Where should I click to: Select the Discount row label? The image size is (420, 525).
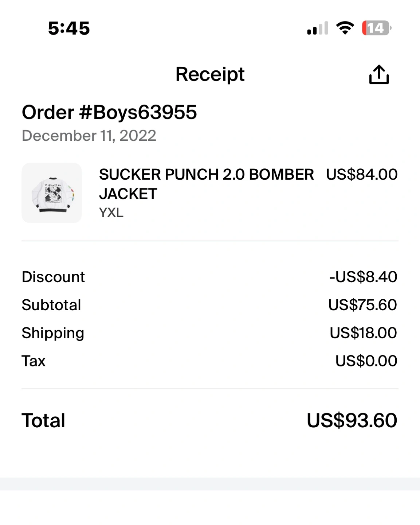pyautogui.click(x=53, y=277)
